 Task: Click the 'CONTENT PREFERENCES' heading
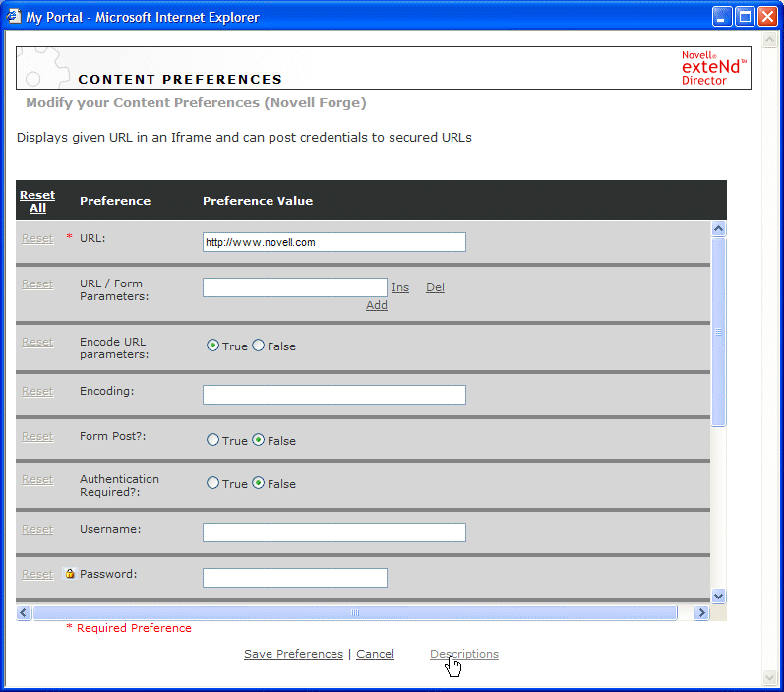click(180, 79)
